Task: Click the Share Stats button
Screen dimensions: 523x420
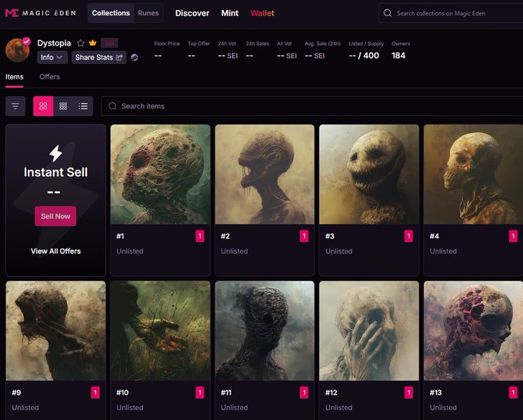Action: 99,58
